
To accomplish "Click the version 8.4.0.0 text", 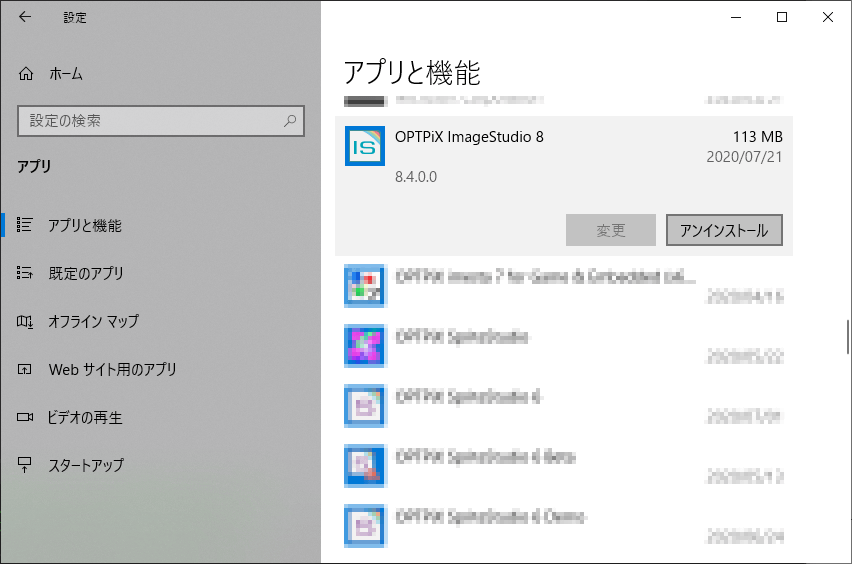I will pos(416,177).
